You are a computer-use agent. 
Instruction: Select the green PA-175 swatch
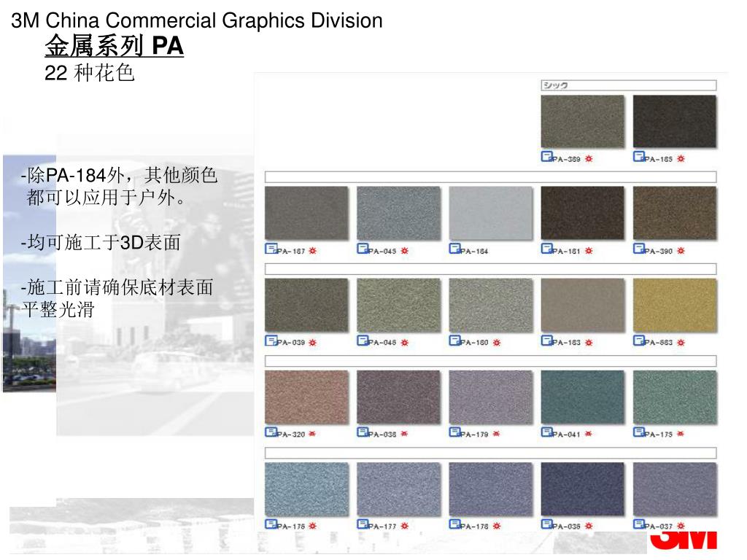(x=675, y=397)
